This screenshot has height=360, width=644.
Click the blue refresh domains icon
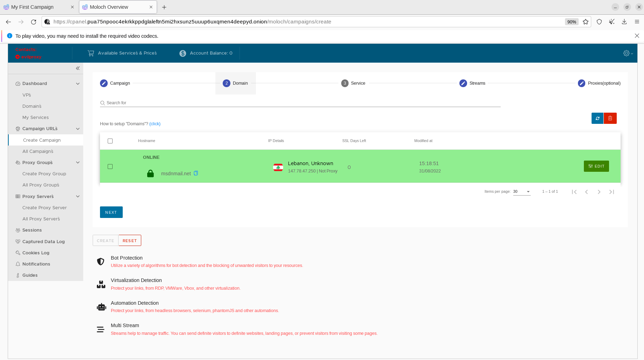(x=597, y=118)
